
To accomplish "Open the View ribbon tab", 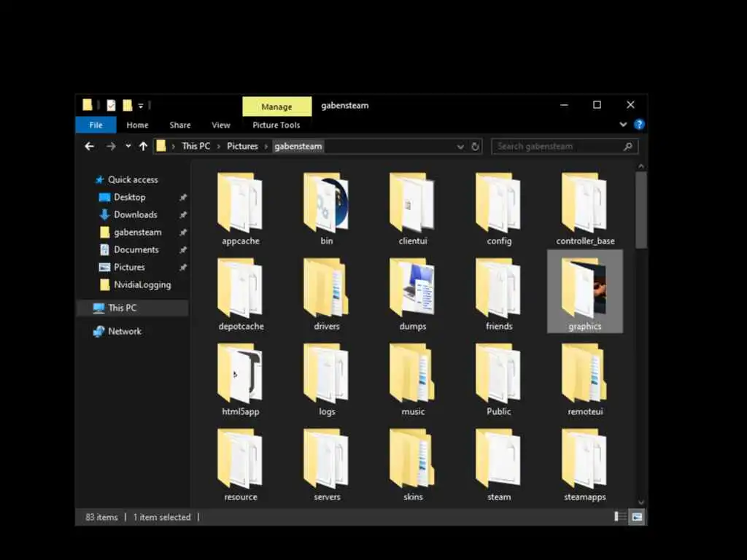I will click(221, 125).
